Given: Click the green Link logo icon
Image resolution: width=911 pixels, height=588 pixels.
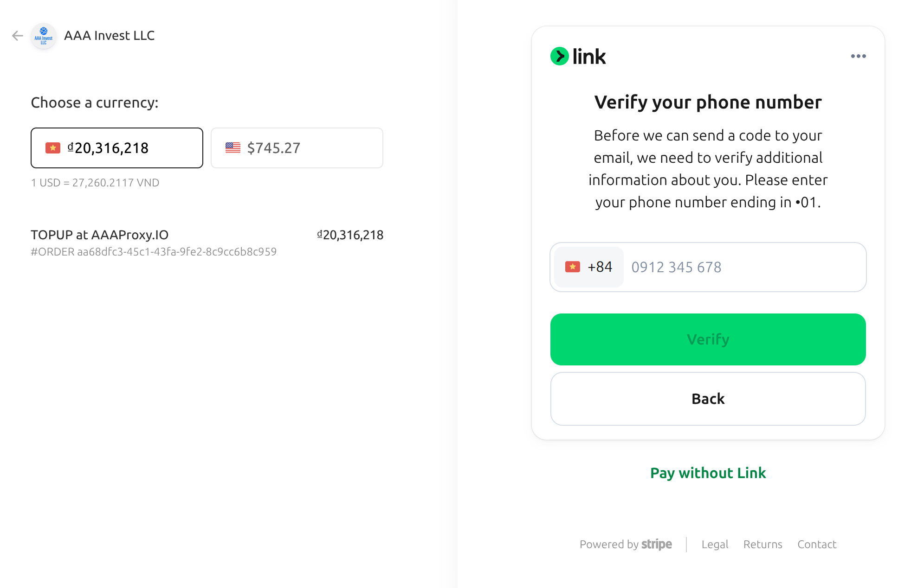Looking at the screenshot, I should (560, 56).
